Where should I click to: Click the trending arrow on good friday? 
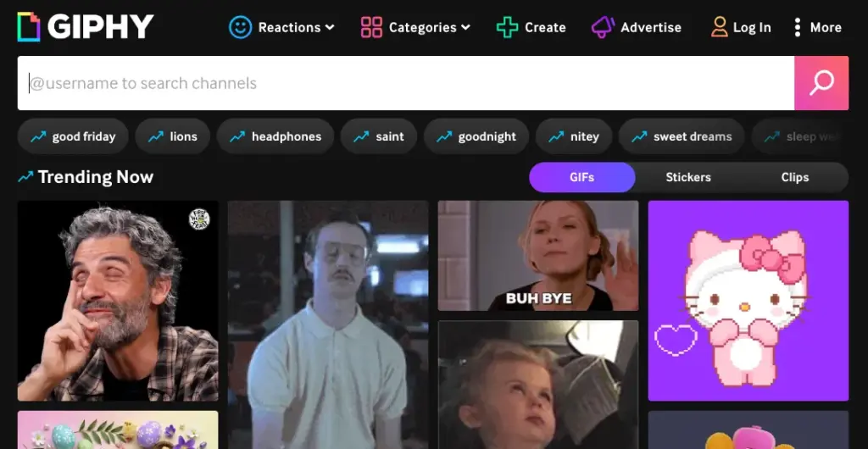click(38, 136)
